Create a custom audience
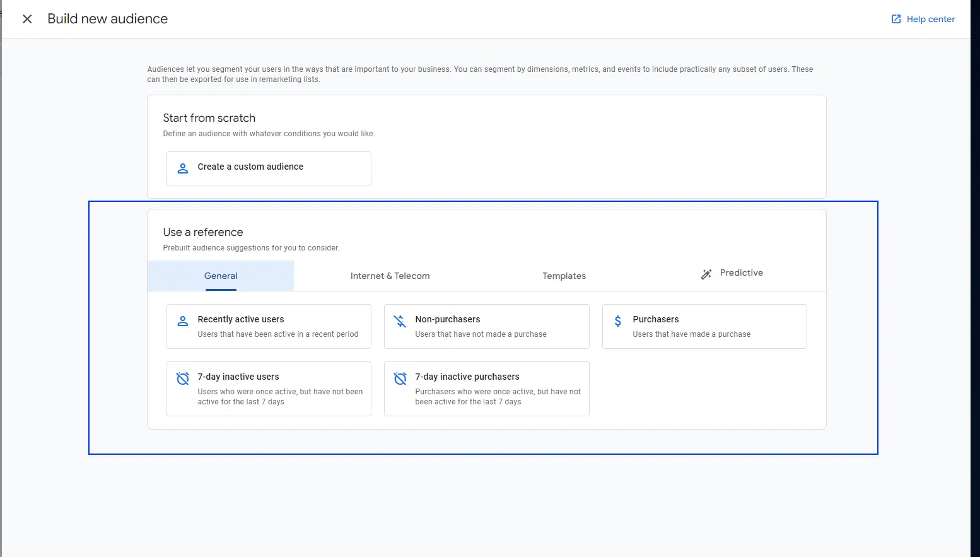 tap(269, 168)
